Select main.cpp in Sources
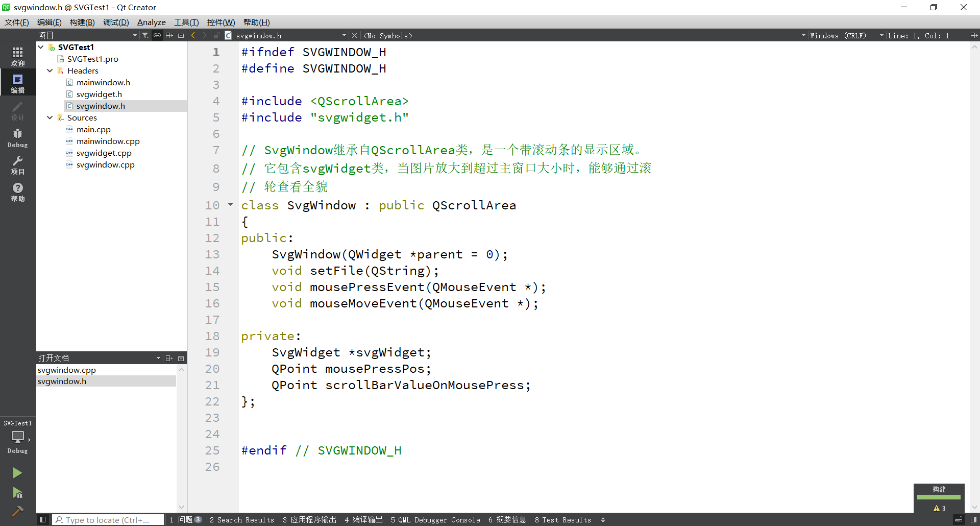Viewport: 980px width, 526px height. pos(93,129)
